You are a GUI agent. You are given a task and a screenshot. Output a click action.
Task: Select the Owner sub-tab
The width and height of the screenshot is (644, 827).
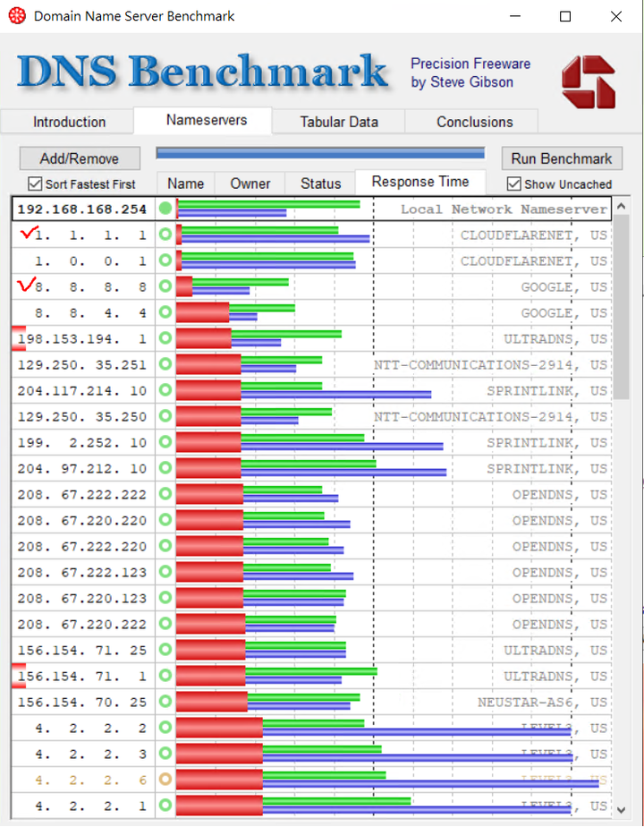(x=250, y=183)
